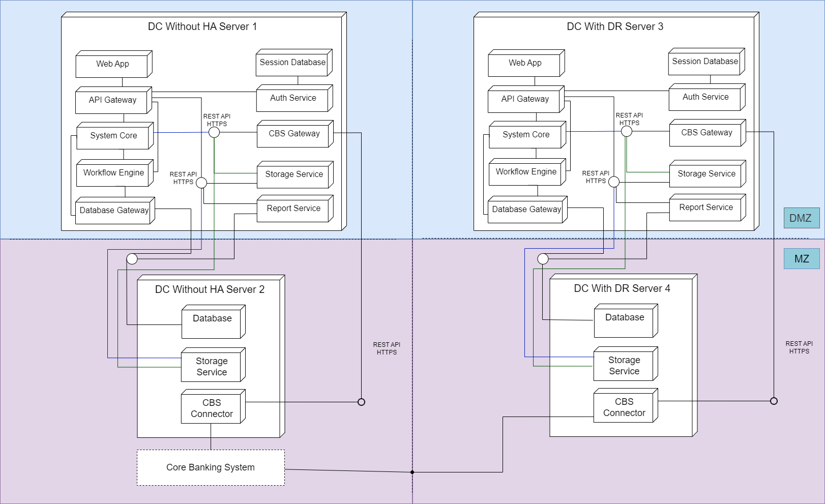Viewport: 825px width, 504px height.
Task: Click the interface circle above Server 2
Action: (132, 259)
